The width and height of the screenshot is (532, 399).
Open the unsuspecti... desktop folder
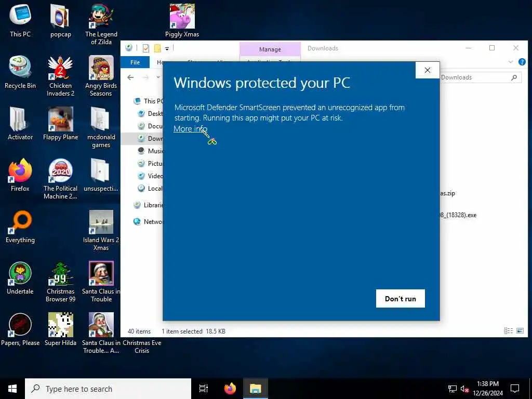101,175
